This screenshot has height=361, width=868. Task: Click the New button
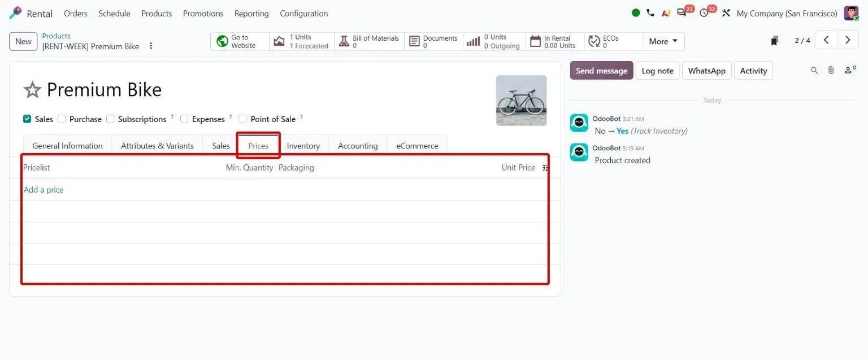(x=23, y=41)
